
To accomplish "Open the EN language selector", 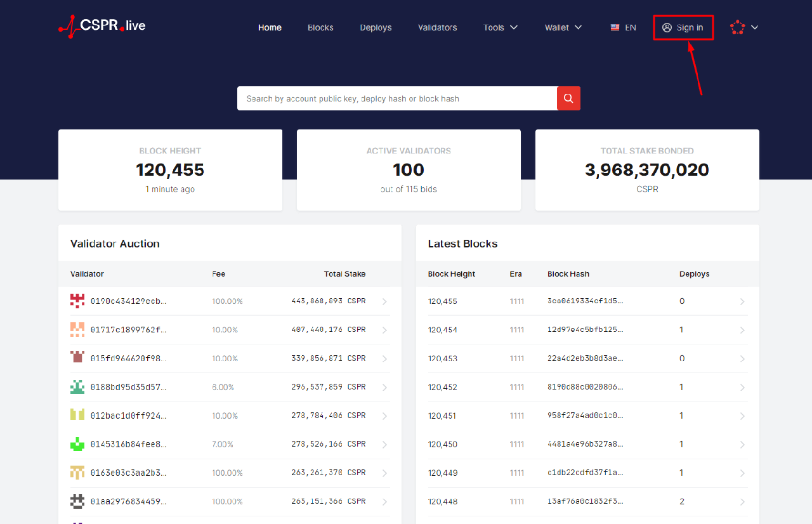I will (x=623, y=27).
